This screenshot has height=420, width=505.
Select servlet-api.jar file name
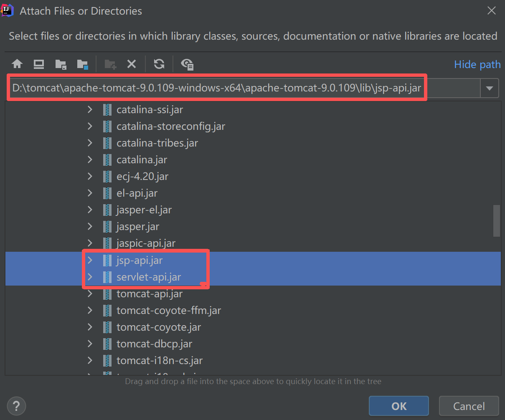pos(149,277)
